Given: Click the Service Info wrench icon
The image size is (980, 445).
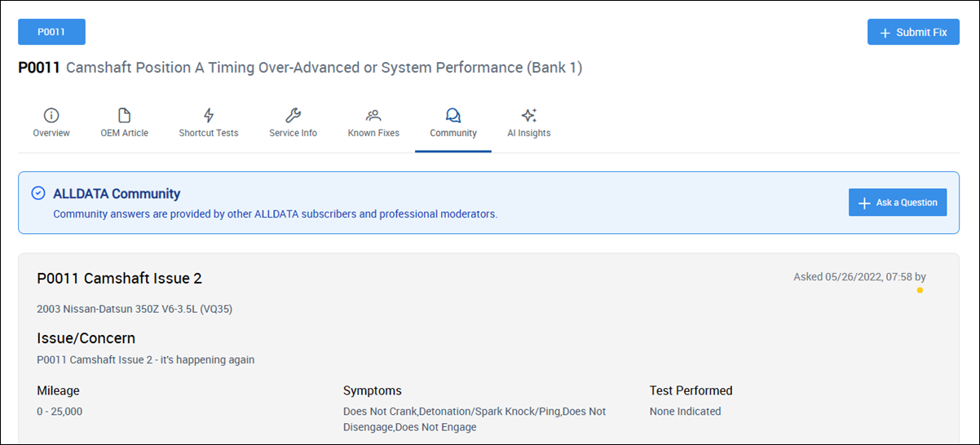Looking at the screenshot, I should pos(293,115).
